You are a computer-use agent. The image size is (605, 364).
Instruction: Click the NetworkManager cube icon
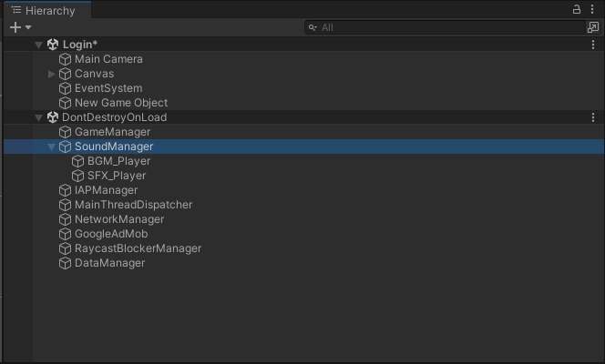pyautogui.click(x=66, y=220)
